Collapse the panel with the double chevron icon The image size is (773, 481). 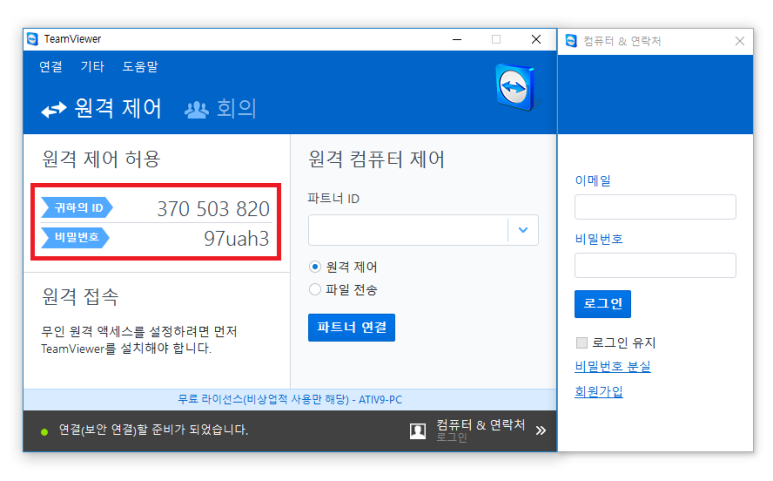(x=540, y=430)
